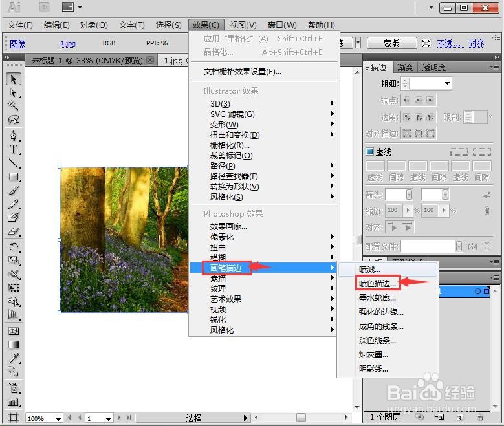Select the Gradient tool
This screenshot has height=426, width=504.
point(13,345)
